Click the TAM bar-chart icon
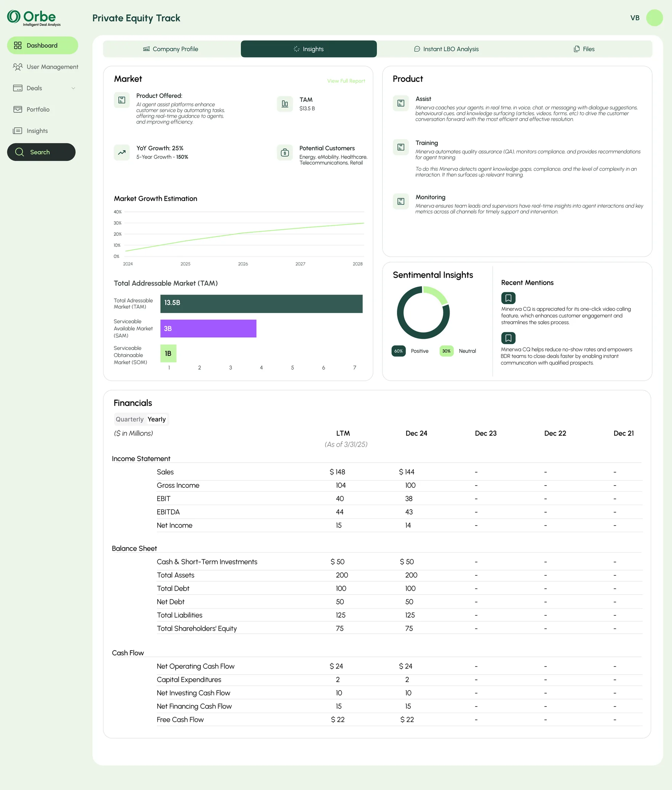This screenshot has width=672, height=790. (285, 104)
